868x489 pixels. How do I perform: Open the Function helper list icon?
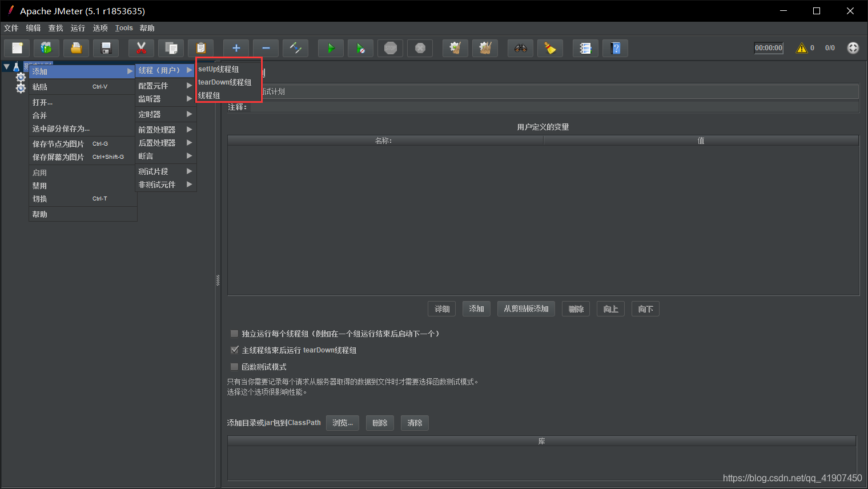click(586, 48)
